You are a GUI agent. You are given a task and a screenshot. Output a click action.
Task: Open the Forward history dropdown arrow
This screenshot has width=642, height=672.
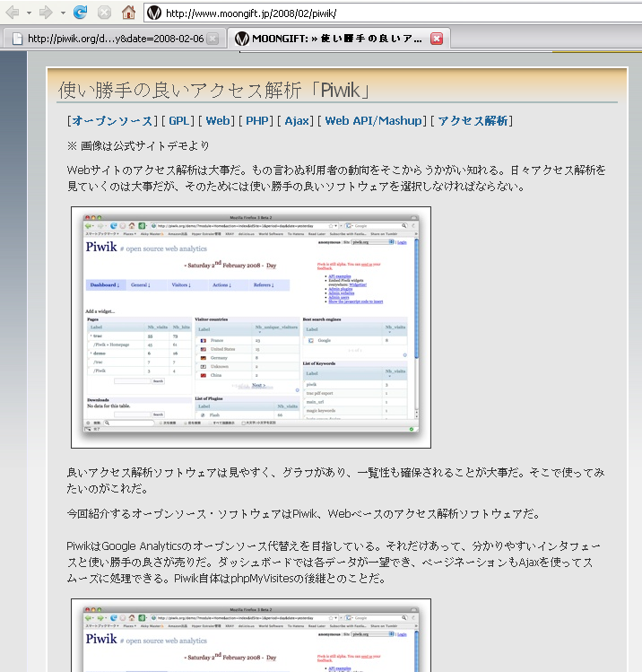tap(63, 13)
